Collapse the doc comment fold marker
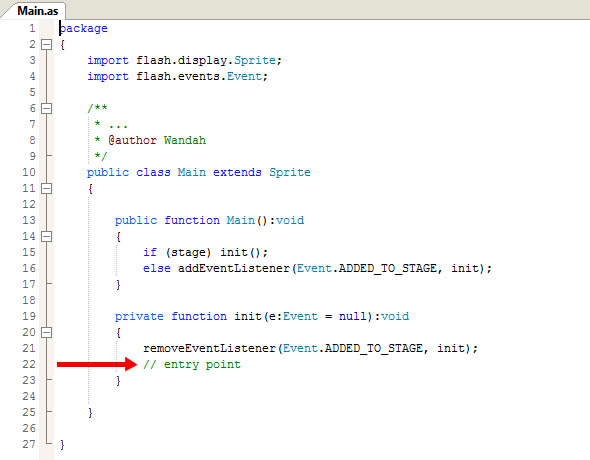The image size is (590, 460). pyautogui.click(x=46, y=109)
